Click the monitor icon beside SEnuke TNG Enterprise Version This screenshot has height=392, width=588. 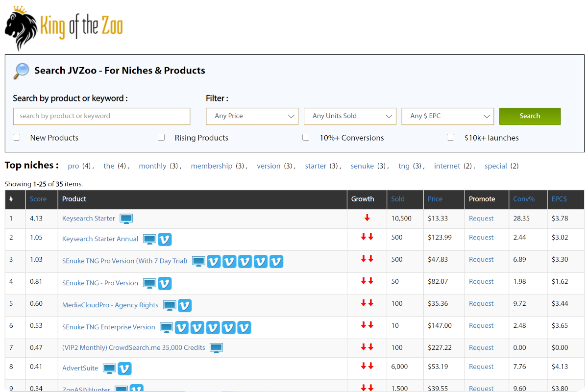167,327
